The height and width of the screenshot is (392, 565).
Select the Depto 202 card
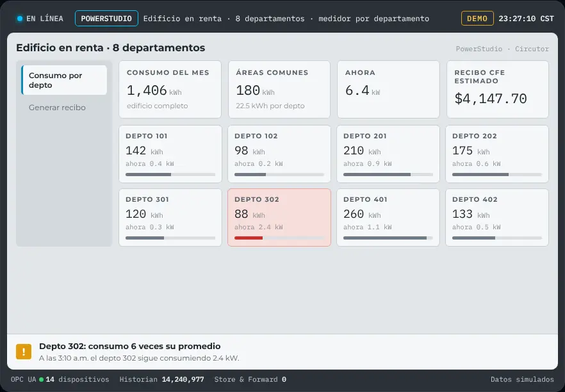tap(497, 154)
